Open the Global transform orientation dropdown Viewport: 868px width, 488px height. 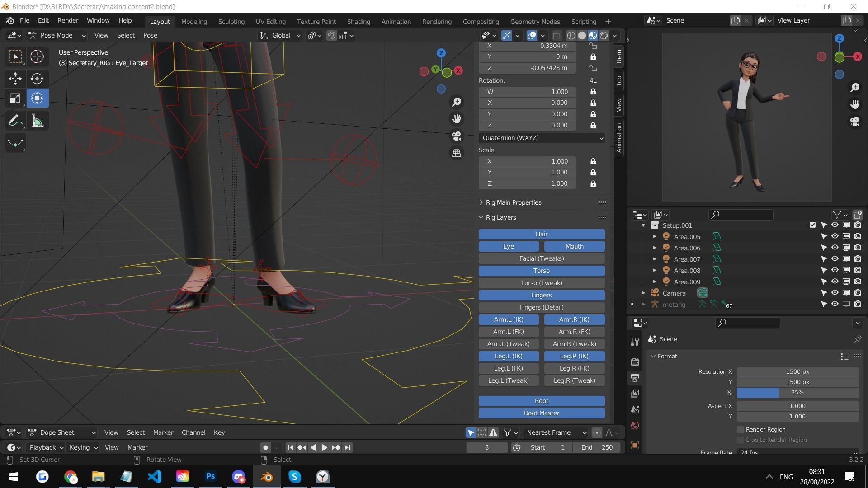[280, 35]
